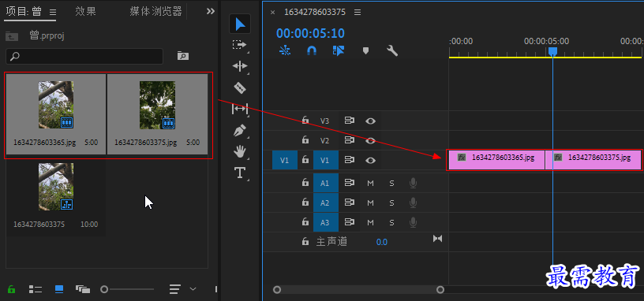Toggle snap magnet in timeline
Screen dimensions: 644x301
312,50
